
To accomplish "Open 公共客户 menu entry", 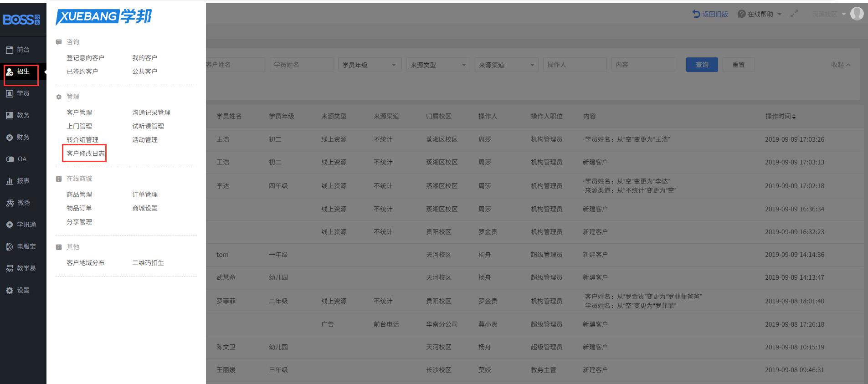I will [144, 72].
